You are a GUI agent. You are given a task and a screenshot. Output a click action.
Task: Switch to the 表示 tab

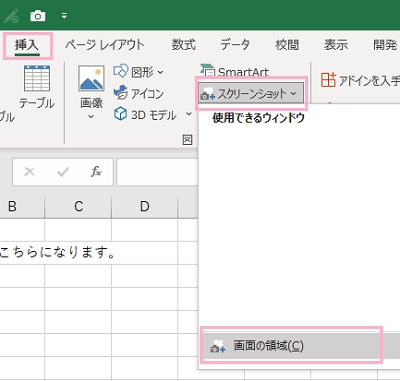[336, 45]
